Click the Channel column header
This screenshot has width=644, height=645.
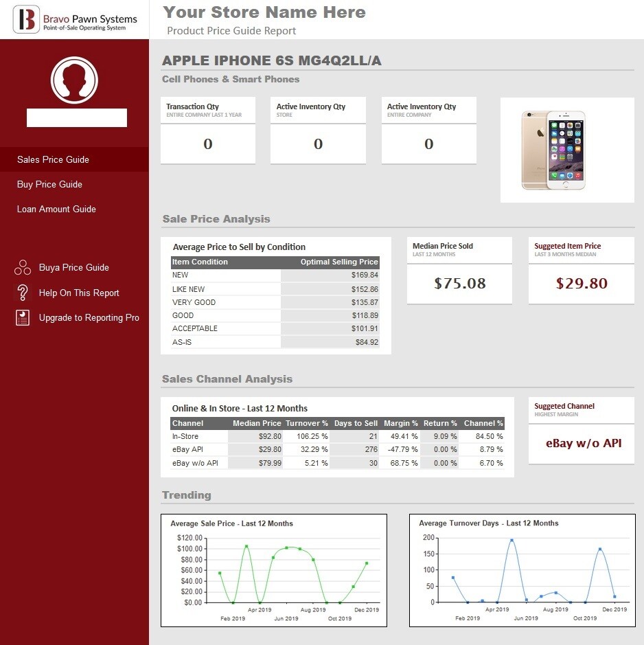tap(187, 423)
